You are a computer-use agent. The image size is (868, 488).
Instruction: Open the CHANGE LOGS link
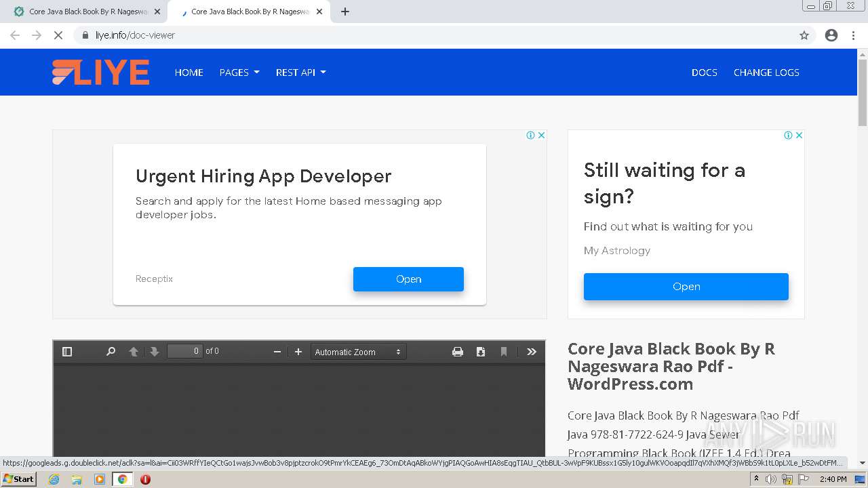(766, 73)
